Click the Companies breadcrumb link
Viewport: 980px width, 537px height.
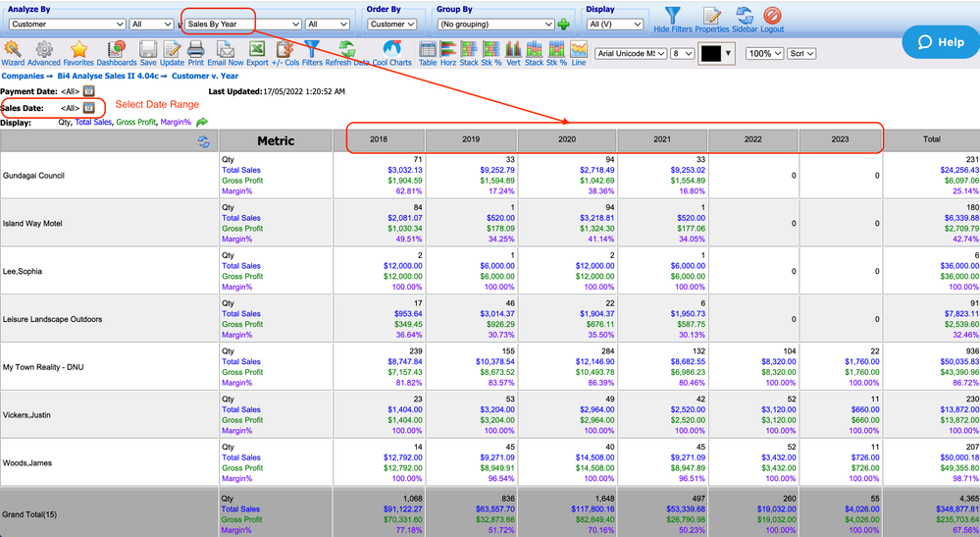(23, 75)
